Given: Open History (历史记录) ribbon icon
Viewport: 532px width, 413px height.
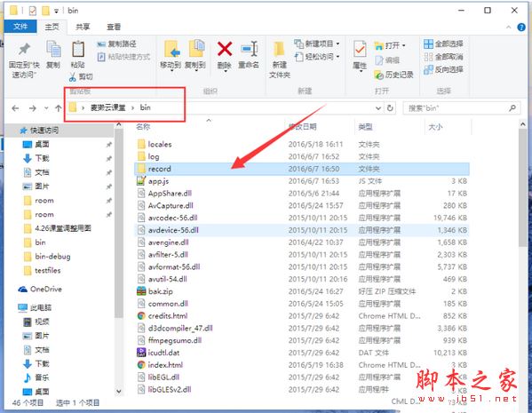Looking at the screenshot, I should tap(393, 75).
